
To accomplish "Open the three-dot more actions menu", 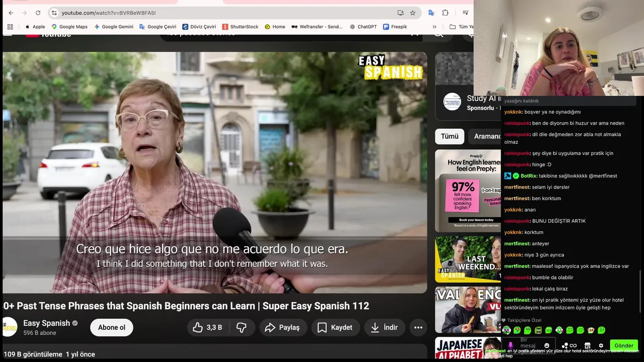I will [x=418, y=327].
